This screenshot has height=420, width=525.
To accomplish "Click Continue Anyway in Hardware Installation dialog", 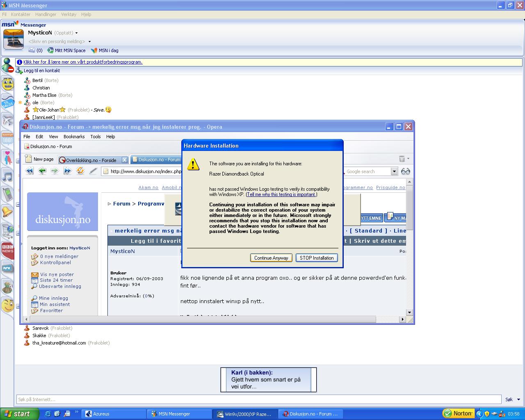I will 271,258.
